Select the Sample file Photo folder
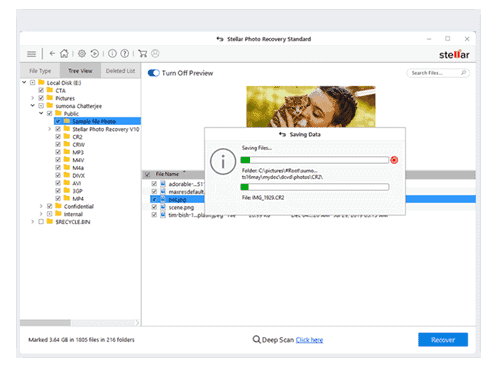The height and width of the screenshot is (371, 494). [97, 121]
